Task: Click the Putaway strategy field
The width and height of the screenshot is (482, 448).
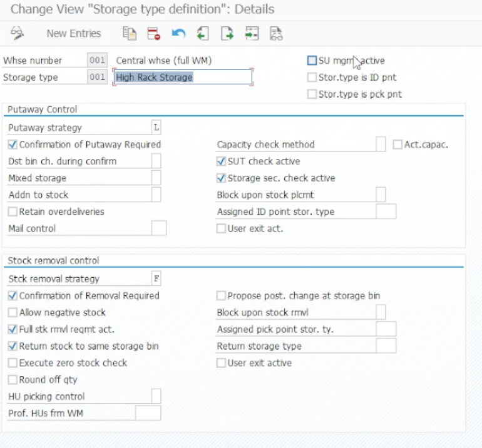Action: click(x=156, y=128)
